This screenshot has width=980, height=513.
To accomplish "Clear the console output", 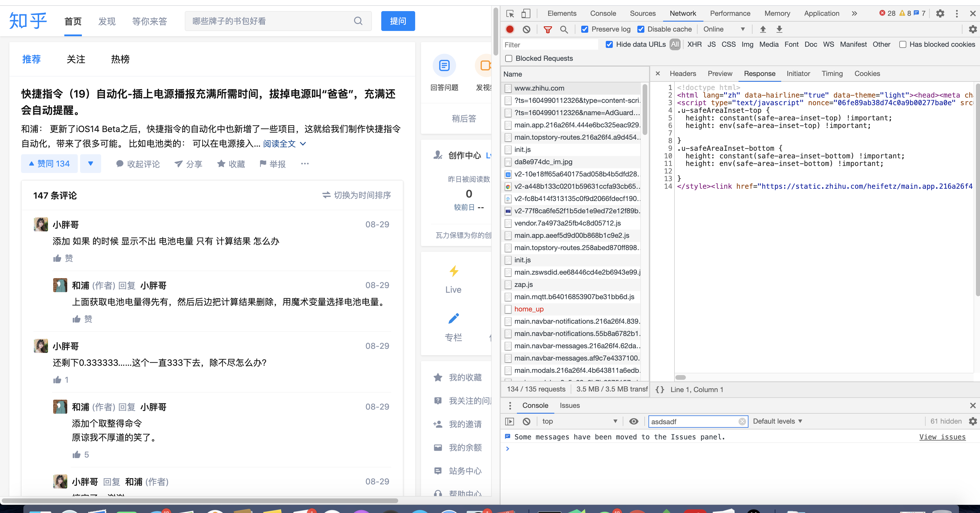I will pyautogui.click(x=527, y=421).
